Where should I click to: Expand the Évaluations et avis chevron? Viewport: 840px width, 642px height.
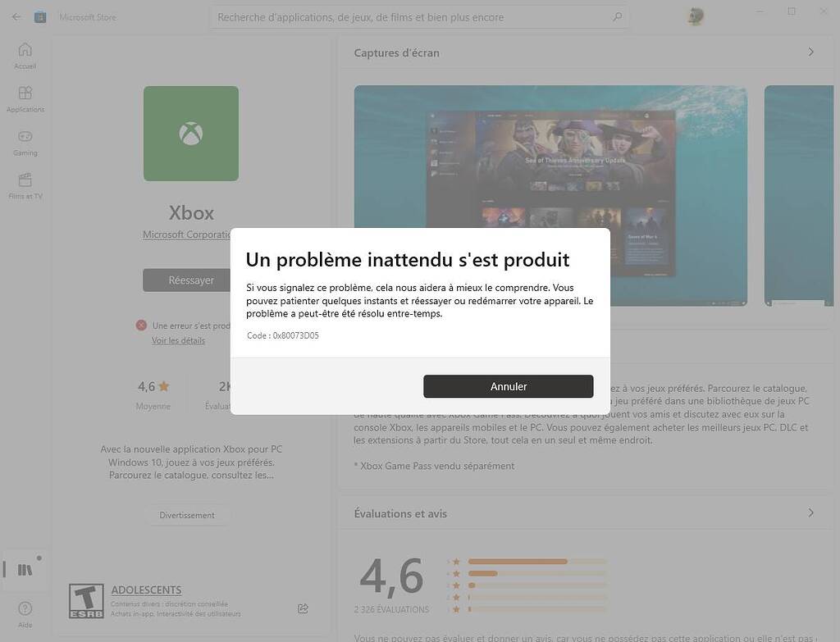[810, 513]
